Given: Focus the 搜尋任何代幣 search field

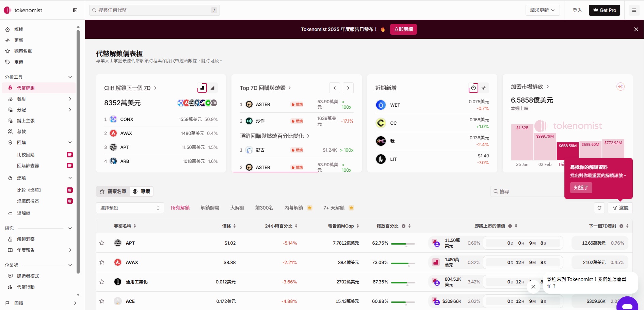Looking at the screenshot, I should coord(154,10).
